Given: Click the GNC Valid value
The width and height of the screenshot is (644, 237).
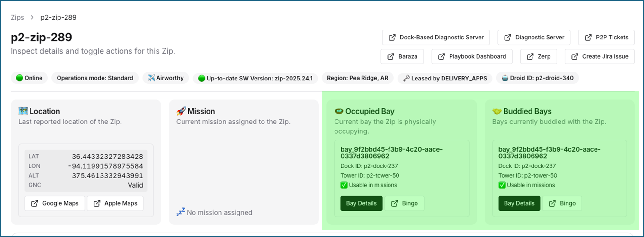Looking at the screenshot, I should coord(136,185).
